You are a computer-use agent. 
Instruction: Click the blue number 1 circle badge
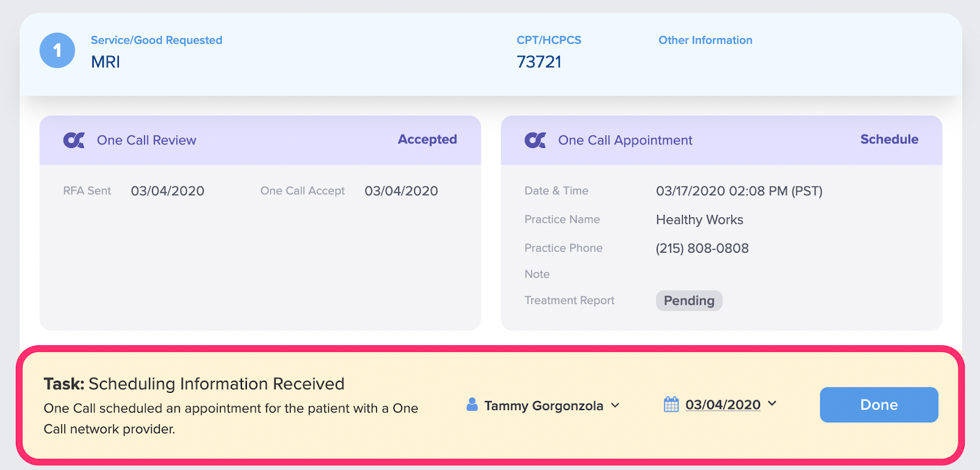(x=57, y=50)
